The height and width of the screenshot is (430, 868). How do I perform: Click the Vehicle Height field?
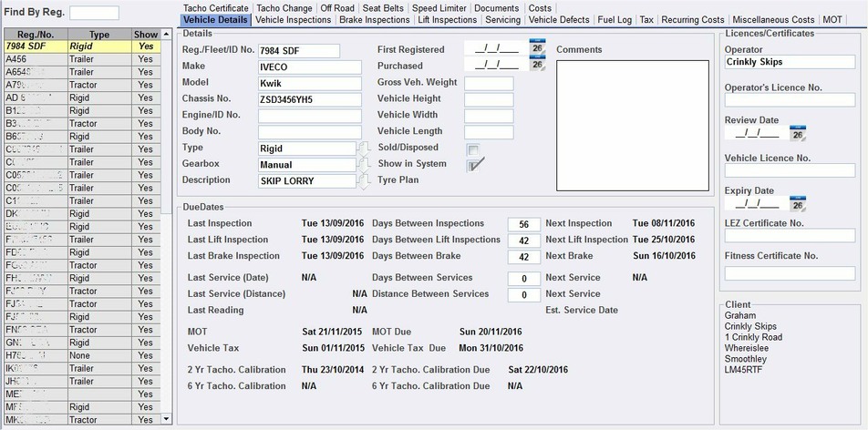489,100
